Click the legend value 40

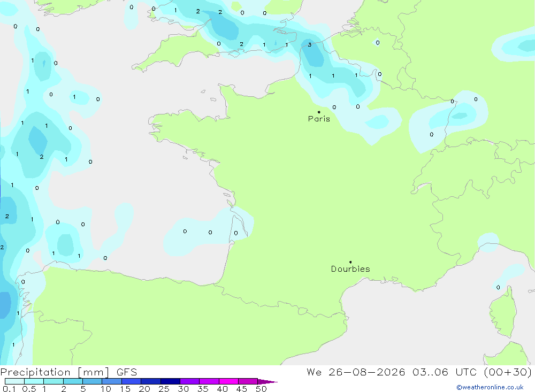tap(222, 389)
